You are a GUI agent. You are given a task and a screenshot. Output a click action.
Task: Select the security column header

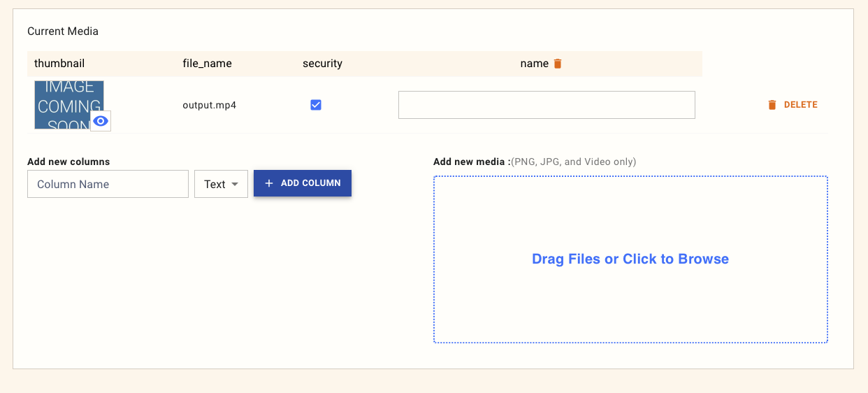pos(322,64)
